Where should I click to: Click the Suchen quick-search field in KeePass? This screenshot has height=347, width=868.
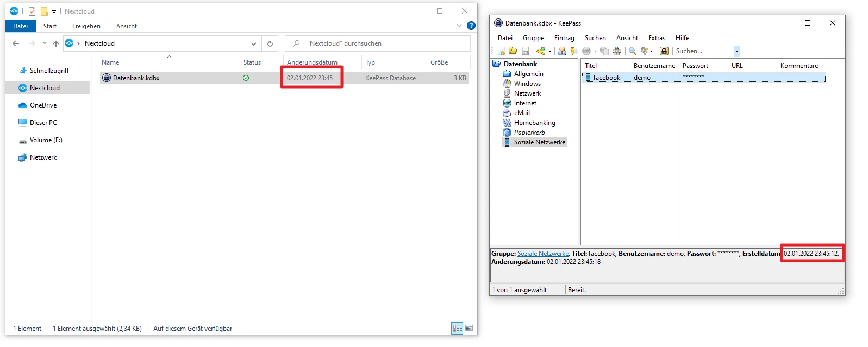coord(703,51)
